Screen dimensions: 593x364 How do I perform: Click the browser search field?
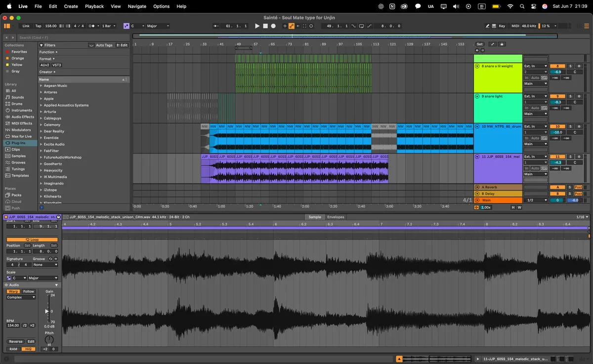click(73, 38)
